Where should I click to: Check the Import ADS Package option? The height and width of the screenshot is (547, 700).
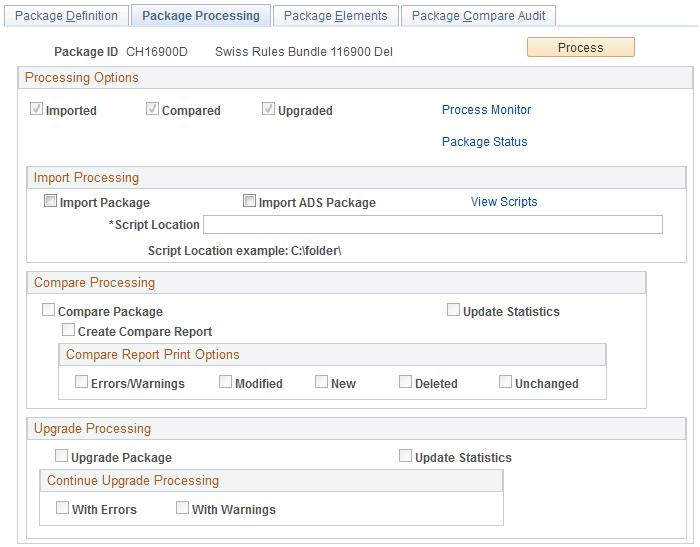tap(250, 202)
